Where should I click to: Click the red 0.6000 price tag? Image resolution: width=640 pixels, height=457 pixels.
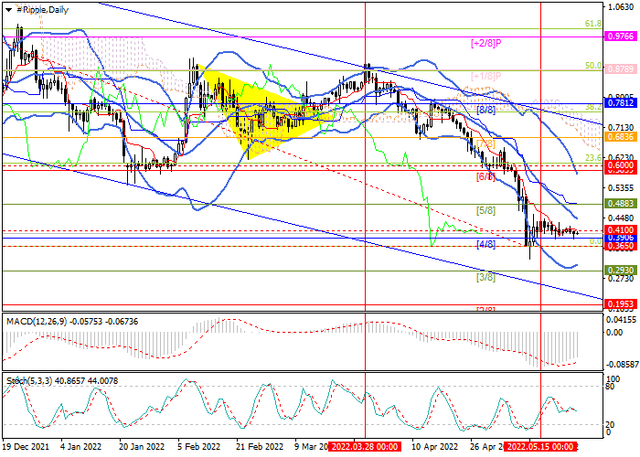(621, 166)
